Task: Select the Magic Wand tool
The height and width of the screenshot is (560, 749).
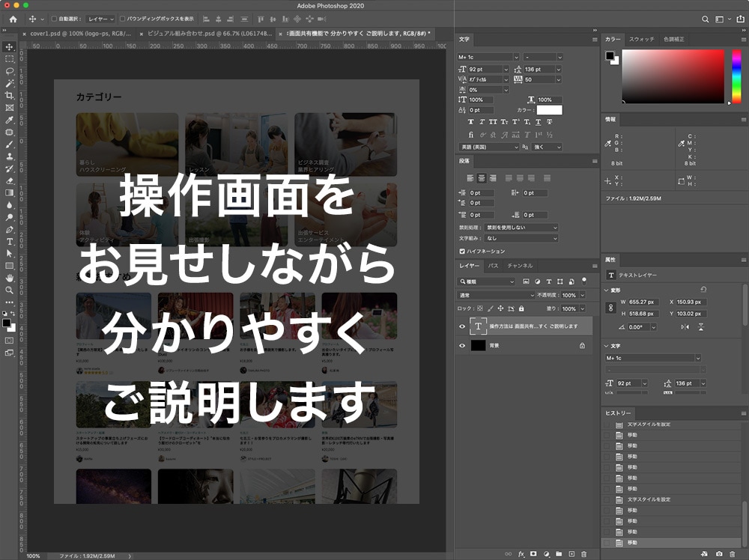Action: (9, 84)
